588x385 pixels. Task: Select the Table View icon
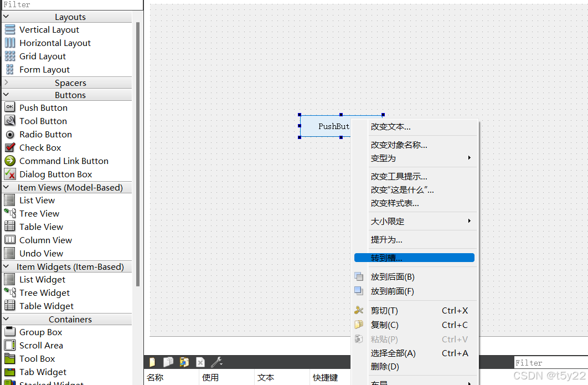[10, 227]
